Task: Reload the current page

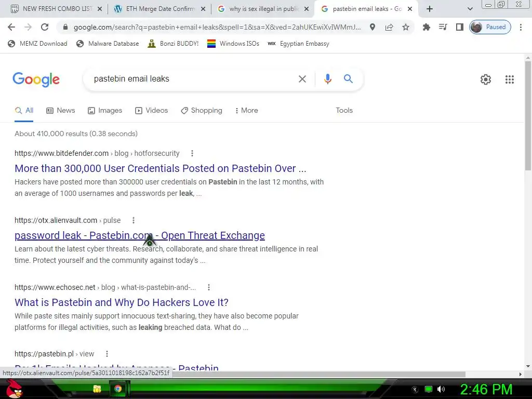Action: tap(45, 27)
